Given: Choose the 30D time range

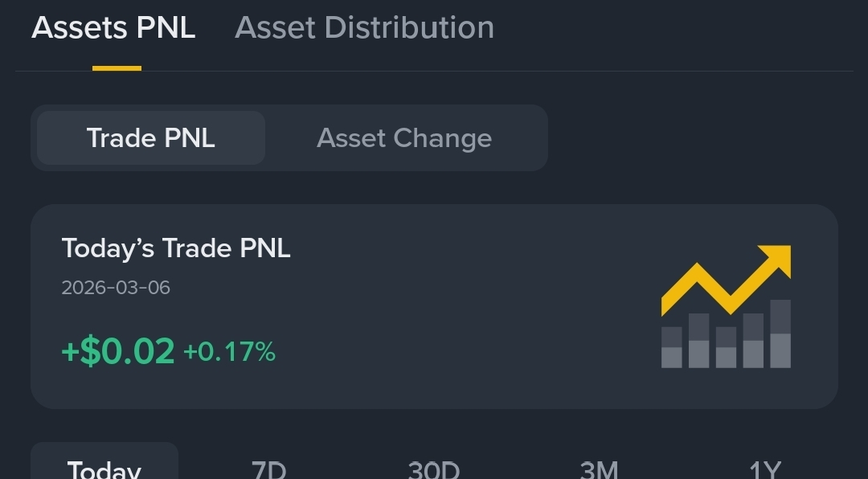Looking at the screenshot, I should [433, 469].
